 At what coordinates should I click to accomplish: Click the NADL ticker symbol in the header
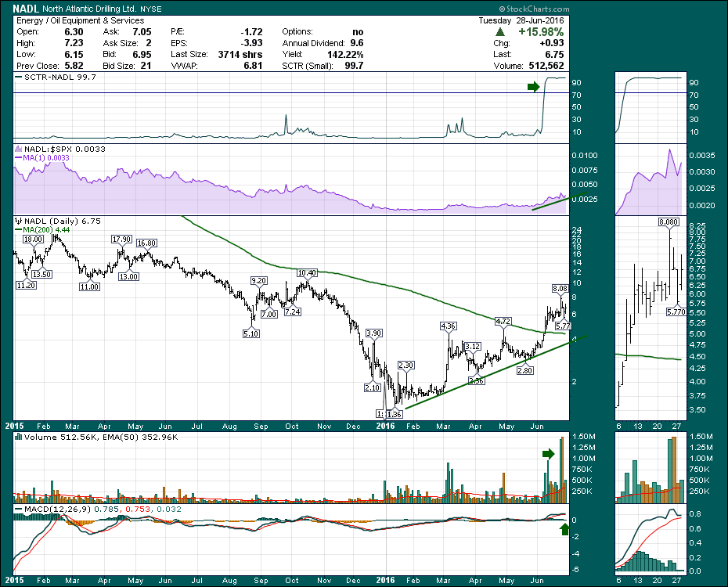23,7
